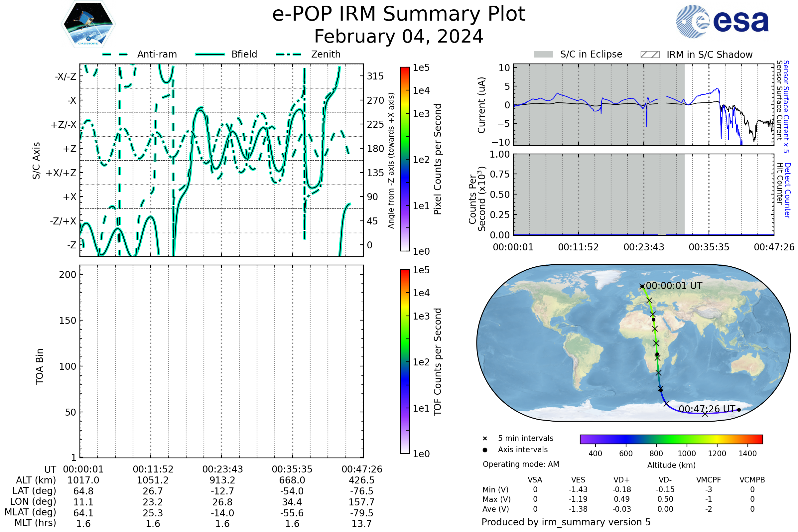This screenshot has height=532, width=798.
Task: Click the 00:47:26 UT map end label
Action: 707,409
